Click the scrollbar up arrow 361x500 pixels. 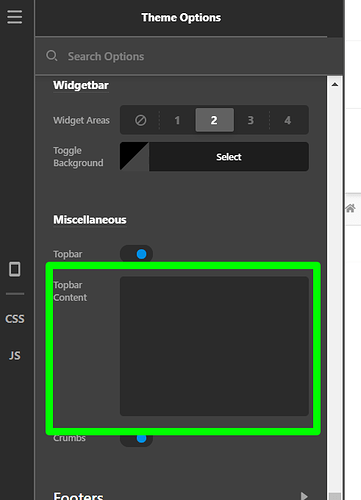click(x=335, y=85)
